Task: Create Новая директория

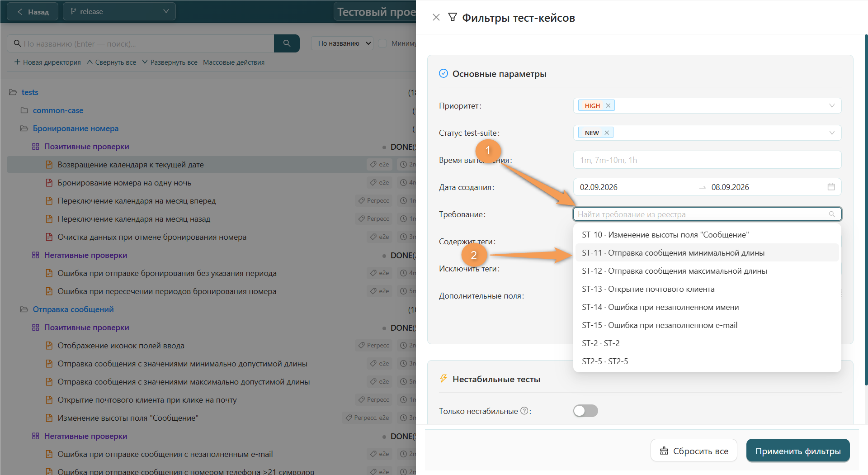Action: coord(47,62)
